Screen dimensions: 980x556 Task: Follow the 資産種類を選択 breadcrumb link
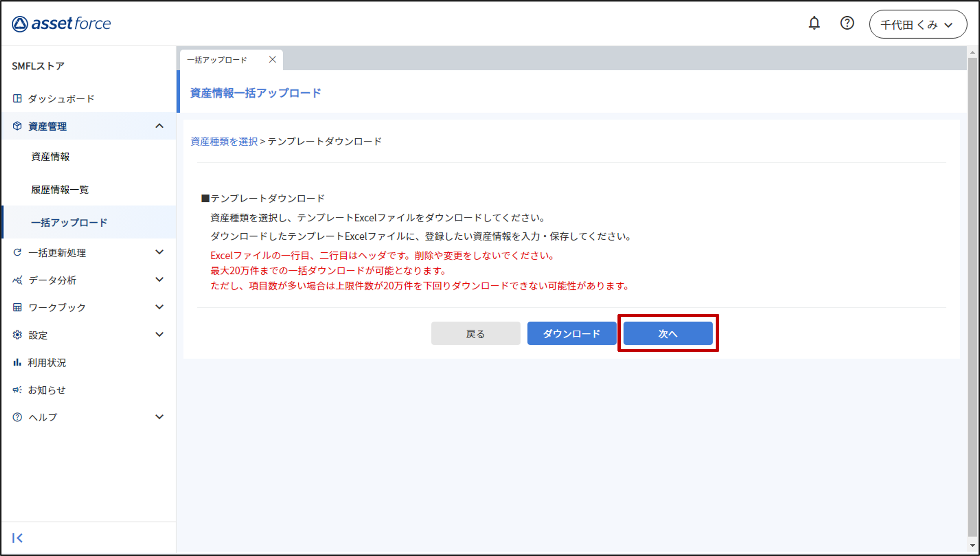(x=224, y=142)
